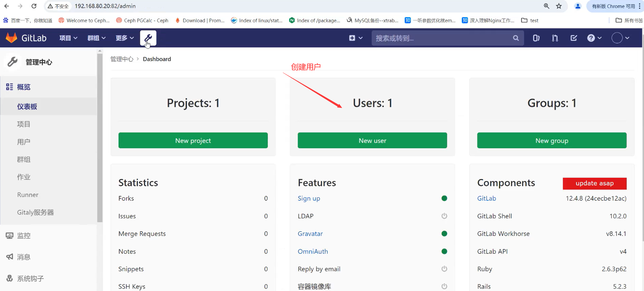Expand the 群组 navbar dropdown

pyautogui.click(x=96, y=38)
